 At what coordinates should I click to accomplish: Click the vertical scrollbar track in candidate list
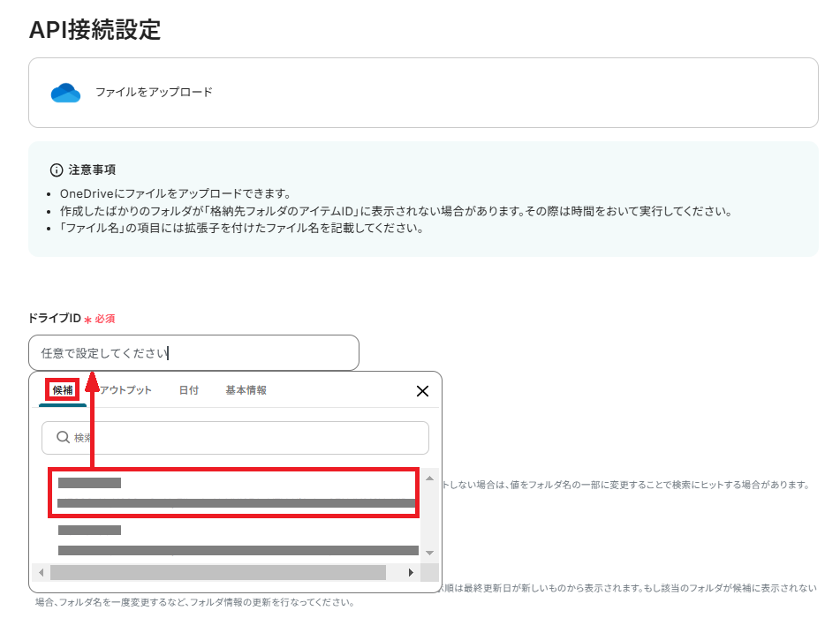[x=429, y=516]
